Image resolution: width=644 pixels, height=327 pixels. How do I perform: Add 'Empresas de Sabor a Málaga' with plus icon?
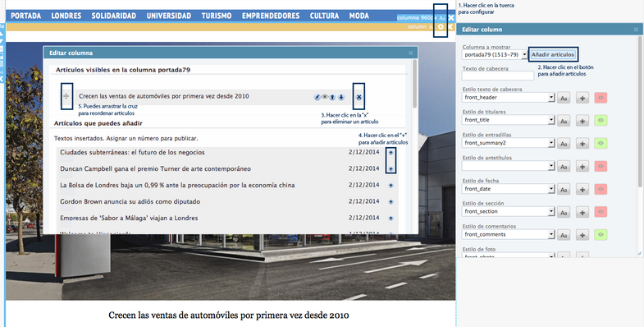(391, 218)
